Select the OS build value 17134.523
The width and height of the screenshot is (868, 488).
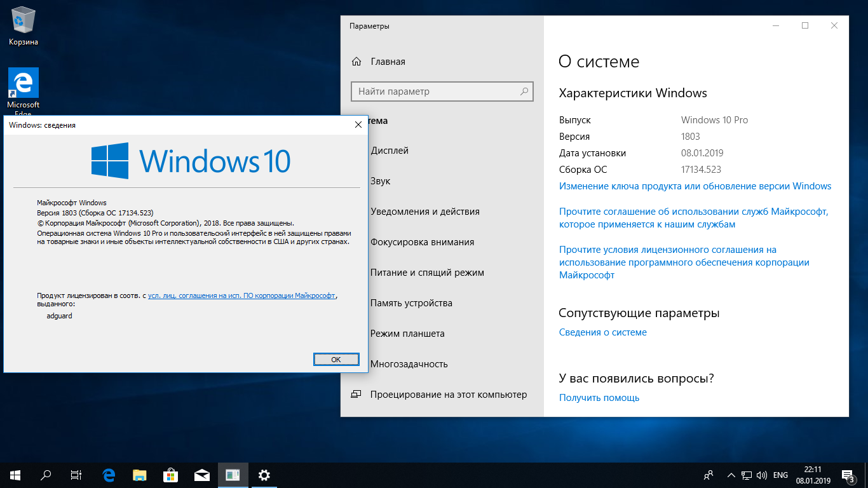click(x=701, y=170)
